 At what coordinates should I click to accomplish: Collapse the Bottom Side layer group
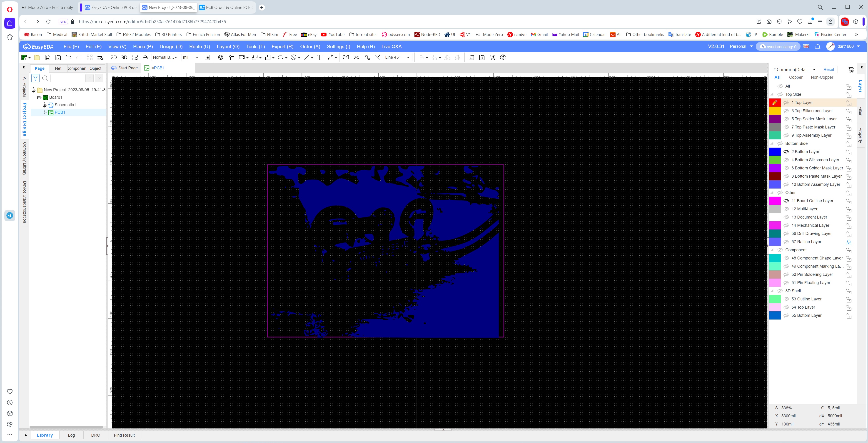click(x=772, y=144)
